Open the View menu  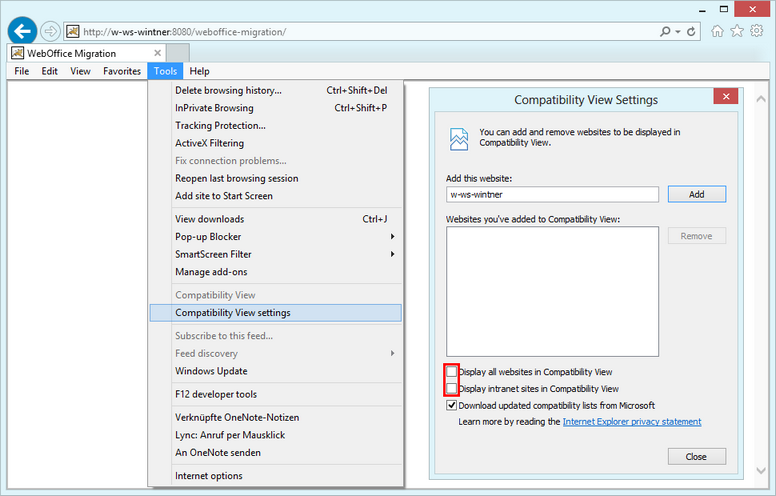[80, 71]
